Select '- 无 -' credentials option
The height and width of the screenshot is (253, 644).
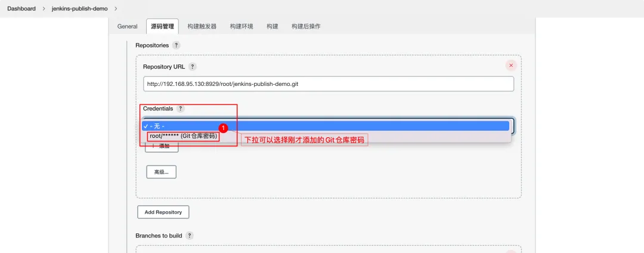coord(326,126)
